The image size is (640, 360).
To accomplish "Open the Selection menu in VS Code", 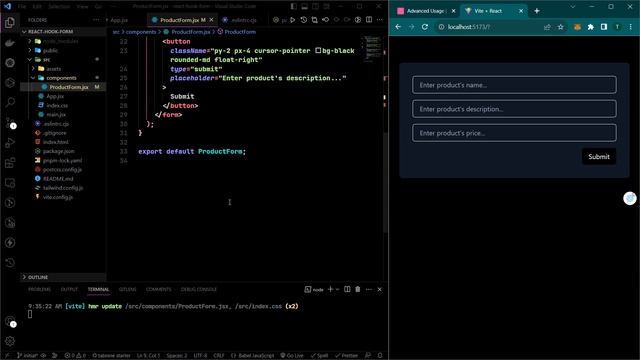I will coord(59,7).
